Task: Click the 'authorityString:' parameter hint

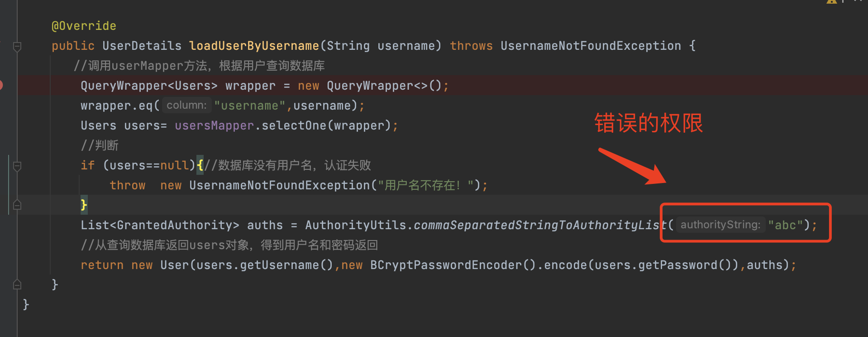Action: pyautogui.click(x=720, y=225)
